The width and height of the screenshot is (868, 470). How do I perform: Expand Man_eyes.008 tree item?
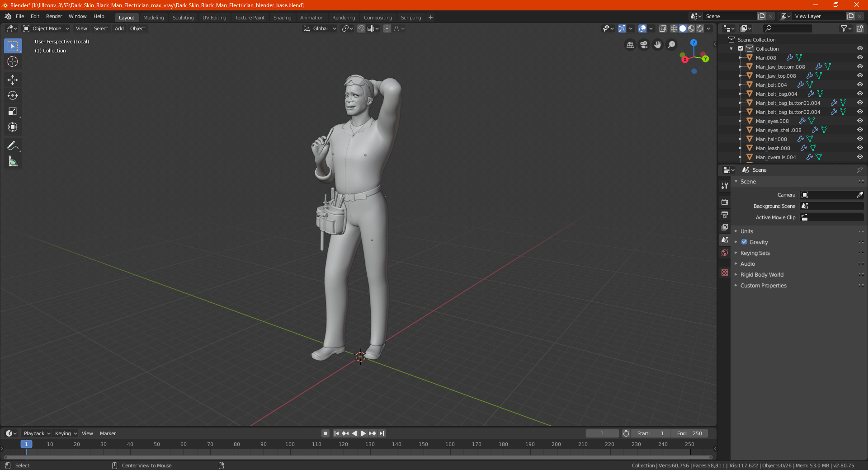741,121
